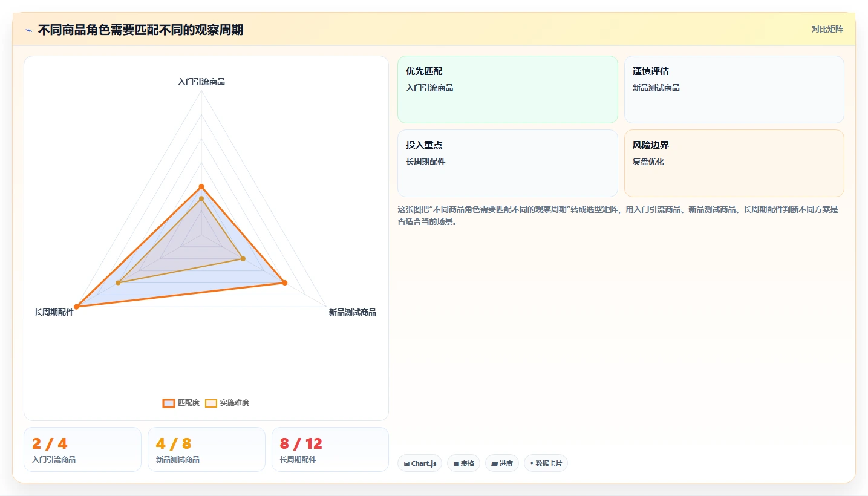Screen dimensions: 868x496
Task: Click the orange 匹配度 point on the 新品测试商品 axis
Action: pos(284,282)
